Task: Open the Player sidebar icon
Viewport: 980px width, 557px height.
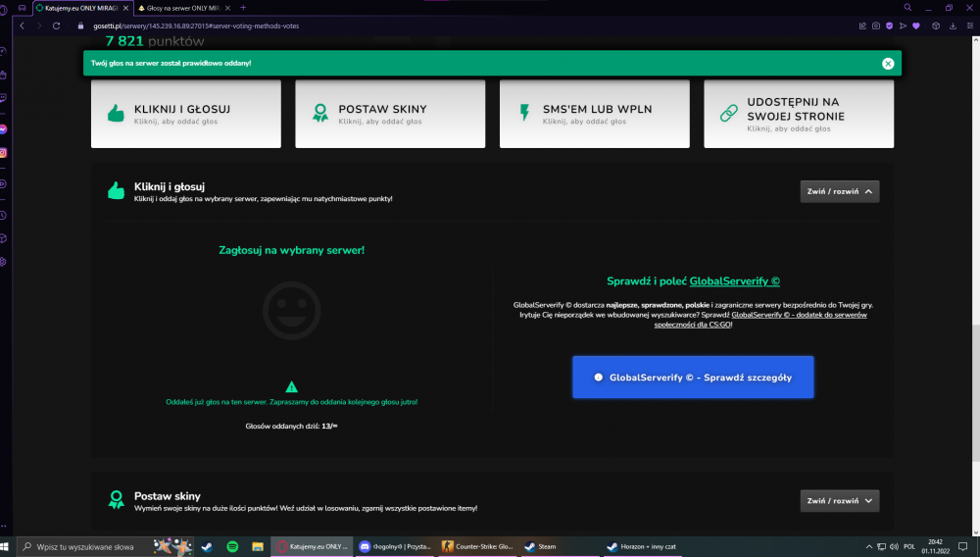Action: [3, 183]
